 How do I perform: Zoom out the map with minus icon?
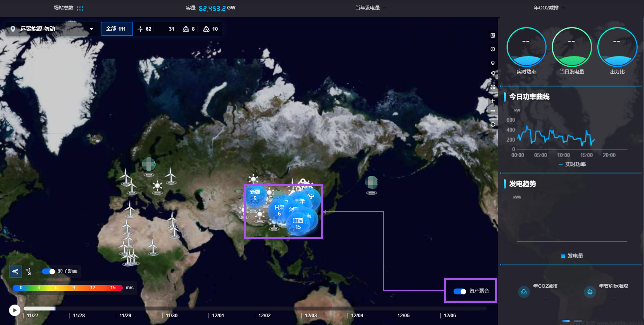click(x=493, y=111)
